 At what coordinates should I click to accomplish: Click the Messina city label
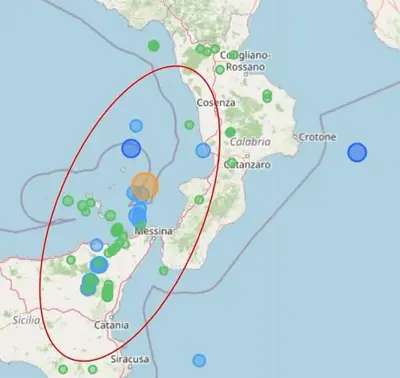(154, 231)
